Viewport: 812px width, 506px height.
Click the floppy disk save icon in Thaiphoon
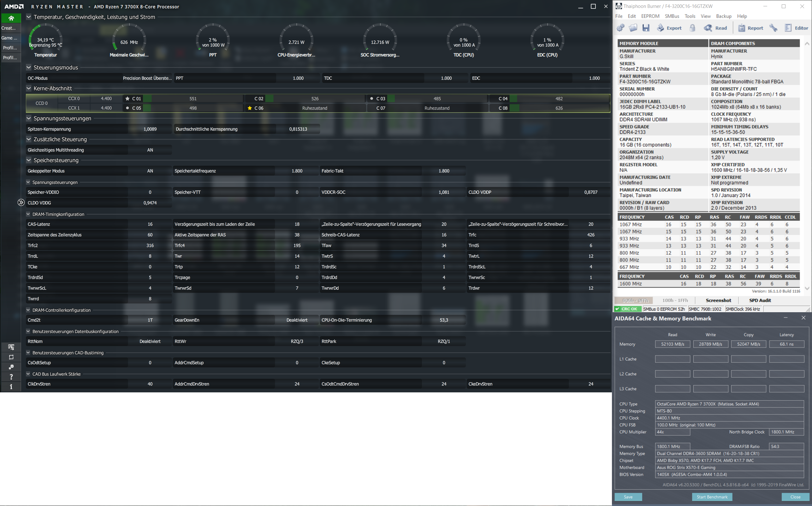point(646,28)
